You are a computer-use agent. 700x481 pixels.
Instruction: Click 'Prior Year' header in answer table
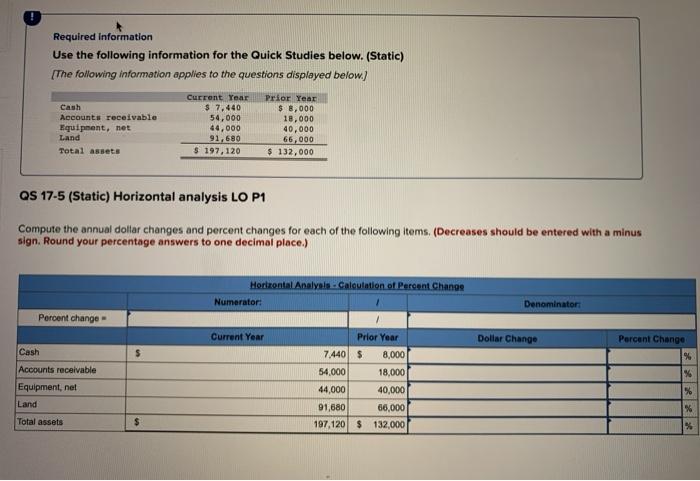click(378, 337)
